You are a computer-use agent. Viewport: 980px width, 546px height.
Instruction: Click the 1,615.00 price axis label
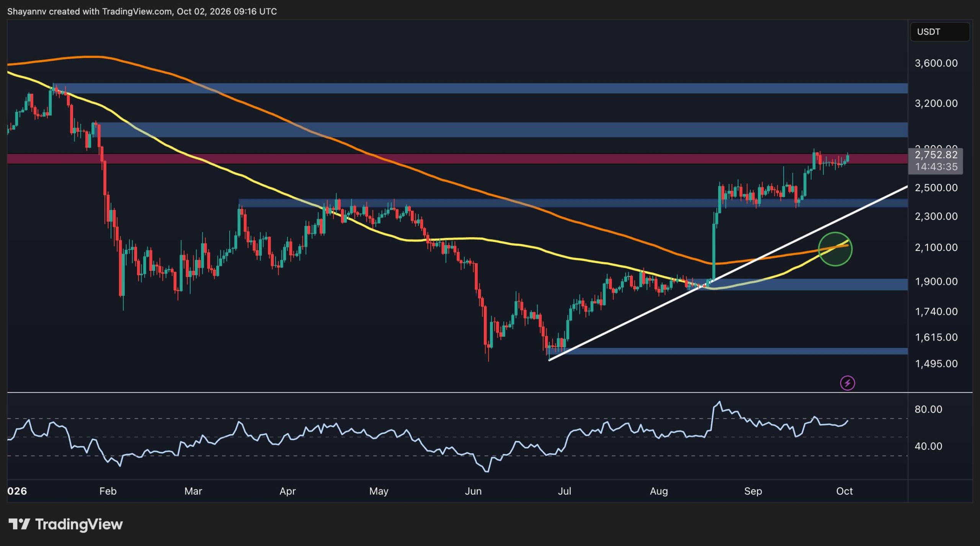point(936,337)
